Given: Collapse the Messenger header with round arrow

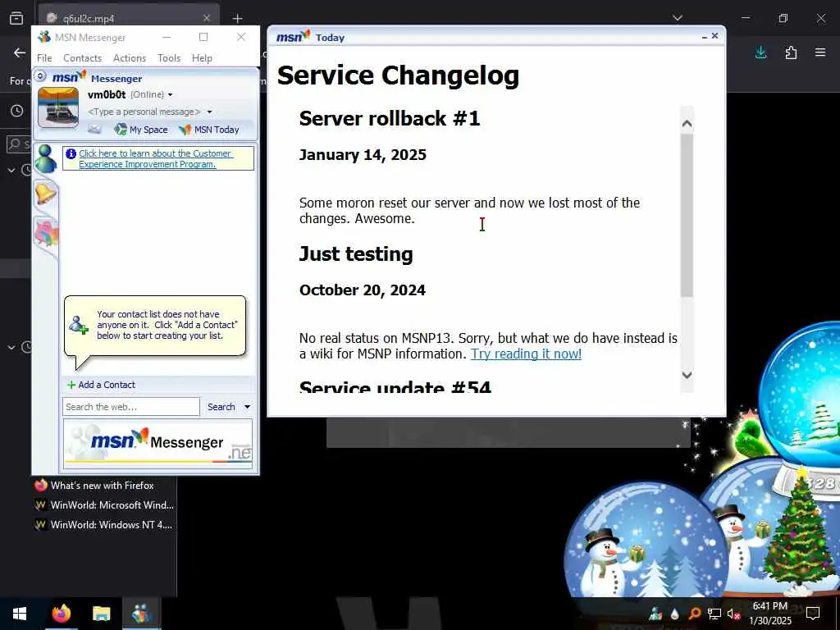Looking at the screenshot, I should tap(40, 76).
